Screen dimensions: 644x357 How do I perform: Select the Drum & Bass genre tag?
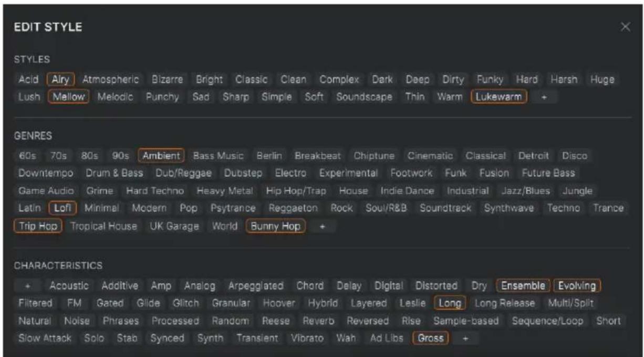[115, 172]
